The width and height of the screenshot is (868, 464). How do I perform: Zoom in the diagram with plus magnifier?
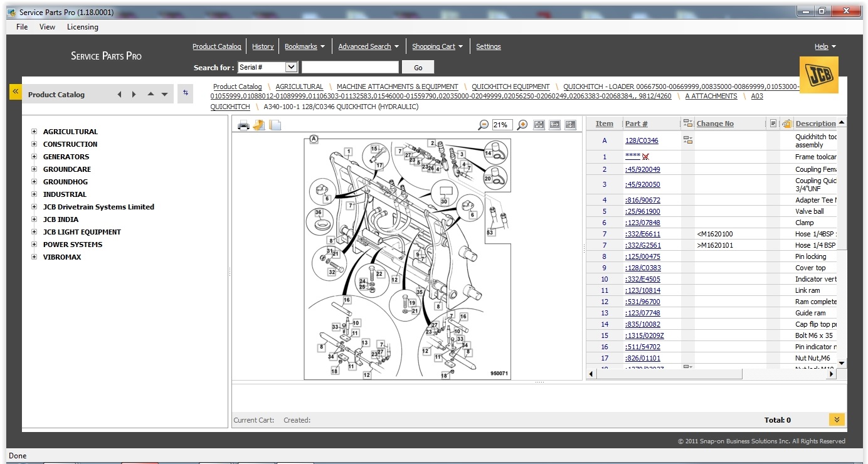point(522,125)
